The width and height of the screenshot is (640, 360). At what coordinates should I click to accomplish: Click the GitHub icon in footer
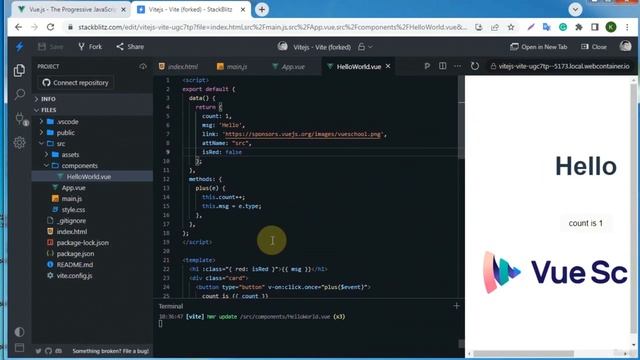point(49,351)
